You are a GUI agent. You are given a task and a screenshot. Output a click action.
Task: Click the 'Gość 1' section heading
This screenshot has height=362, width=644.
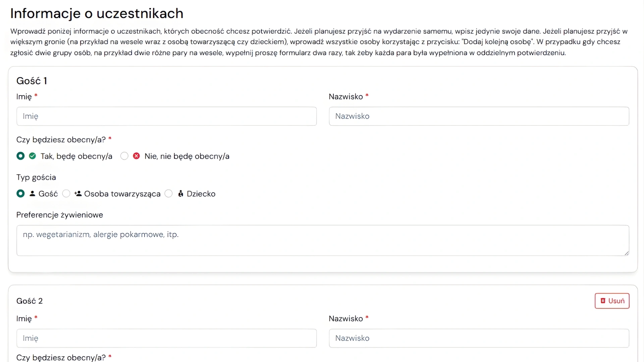tap(32, 81)
